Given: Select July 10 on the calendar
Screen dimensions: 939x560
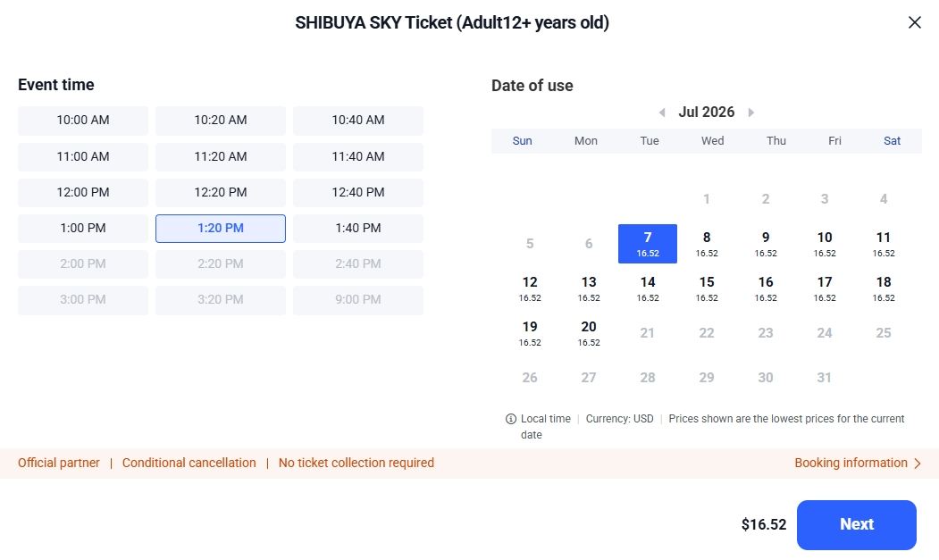Looking at the screenshot, I should coord(825,244).
